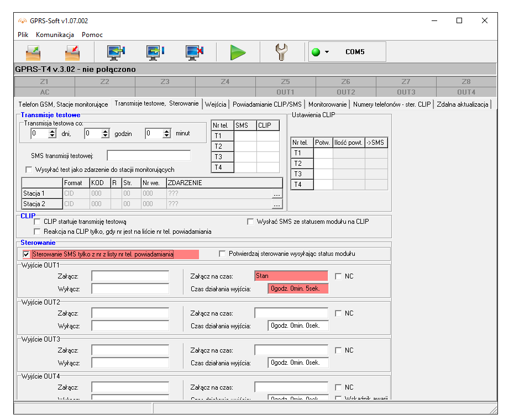Click the monitor icon with red X

point(195,52)
